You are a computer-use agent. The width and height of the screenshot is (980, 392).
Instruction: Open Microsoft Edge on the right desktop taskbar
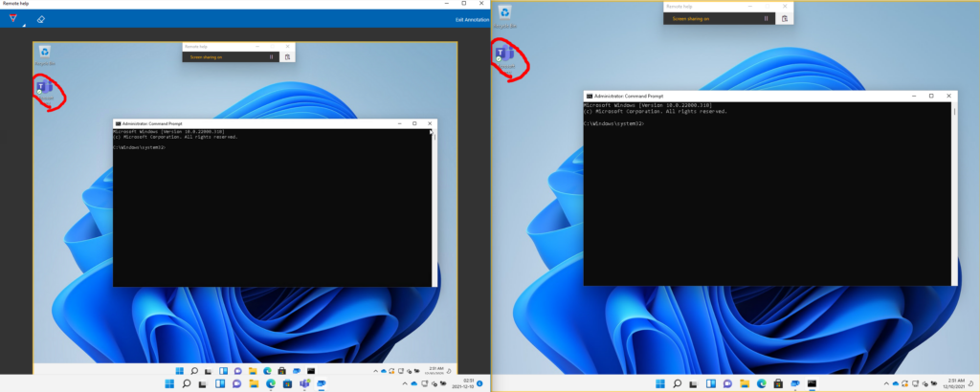762,384
